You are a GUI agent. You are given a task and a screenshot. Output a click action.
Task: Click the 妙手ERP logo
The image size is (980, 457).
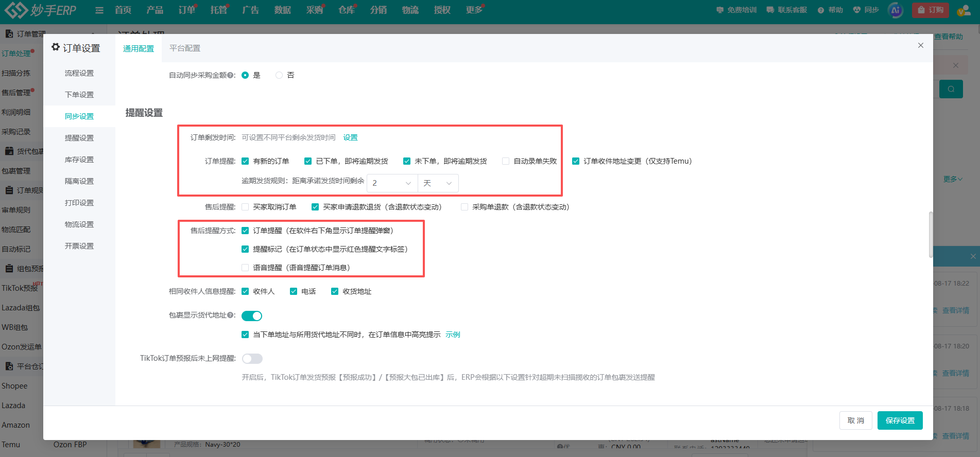click(x=41, y=10)
